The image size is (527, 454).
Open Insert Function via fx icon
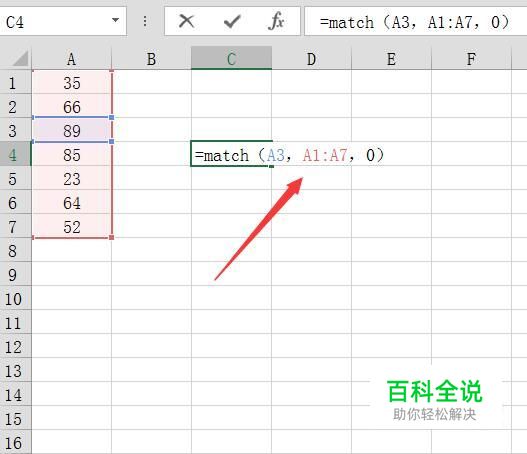pyautogui.click(x=276, y=21)
